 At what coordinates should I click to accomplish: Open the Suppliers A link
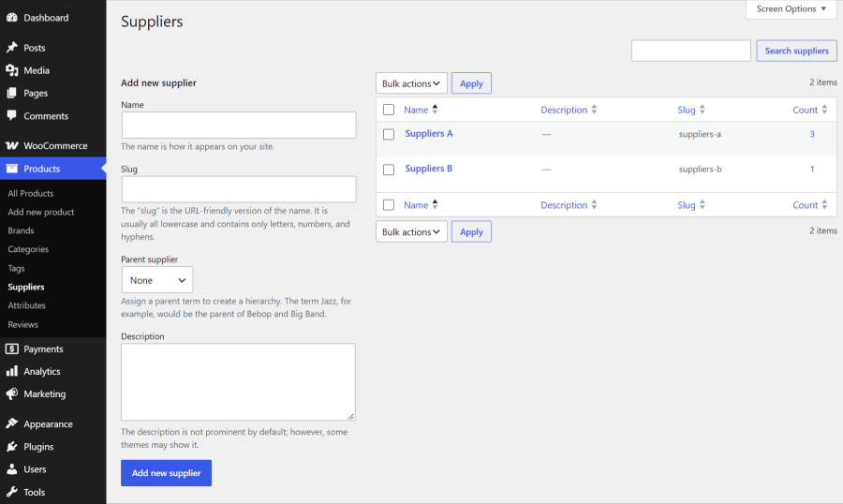pos(429,133)
